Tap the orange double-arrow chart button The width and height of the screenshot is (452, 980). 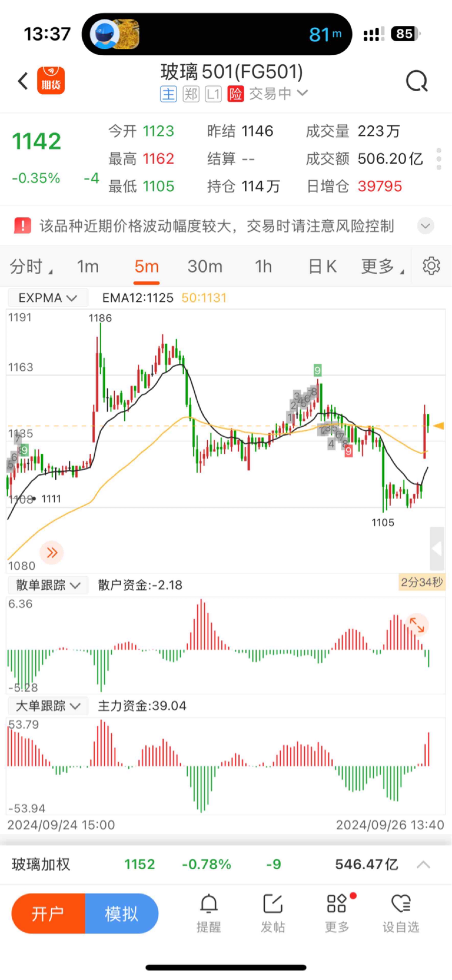click(x=52, y=552)
